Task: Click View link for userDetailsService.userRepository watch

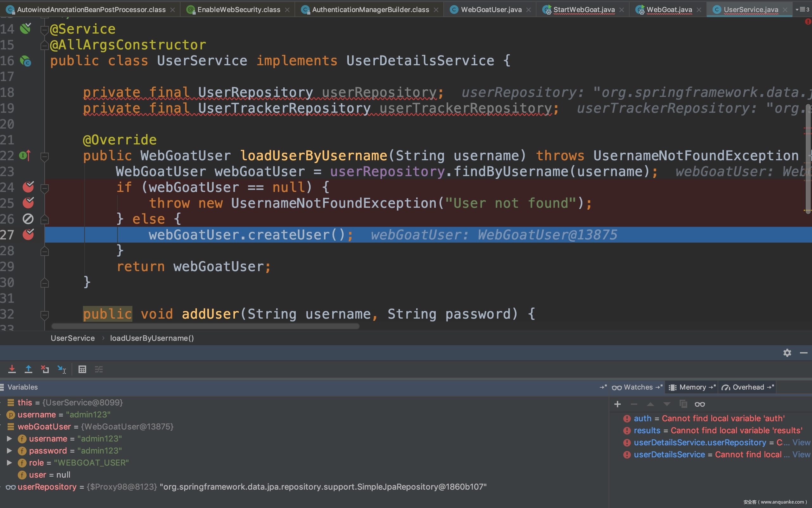Action: pos(801,442)
